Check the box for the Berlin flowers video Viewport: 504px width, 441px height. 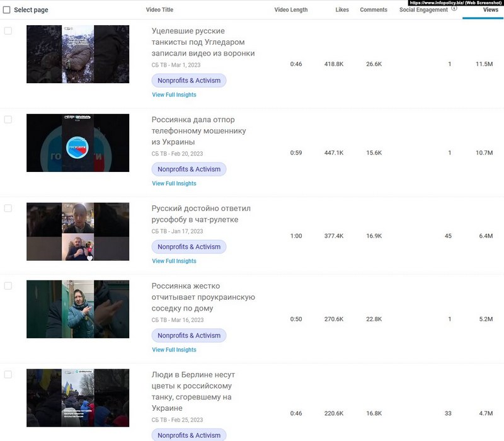tap(8, 374)
